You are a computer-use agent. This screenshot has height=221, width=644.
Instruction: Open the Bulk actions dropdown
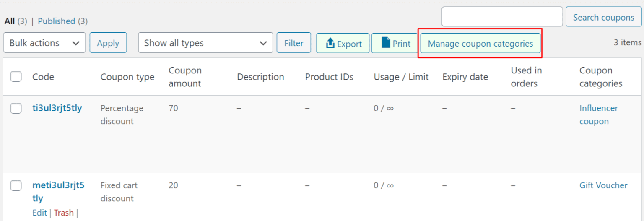(44, 43)
